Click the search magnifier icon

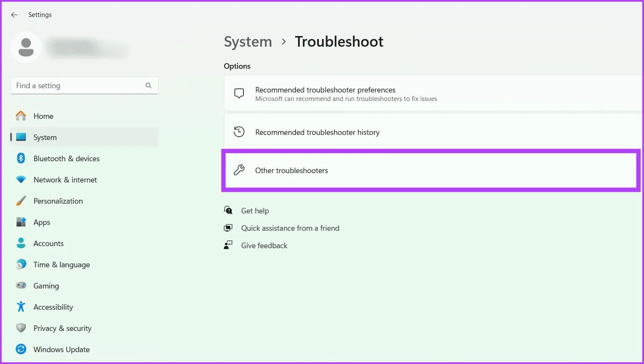(x=148, y=85)
